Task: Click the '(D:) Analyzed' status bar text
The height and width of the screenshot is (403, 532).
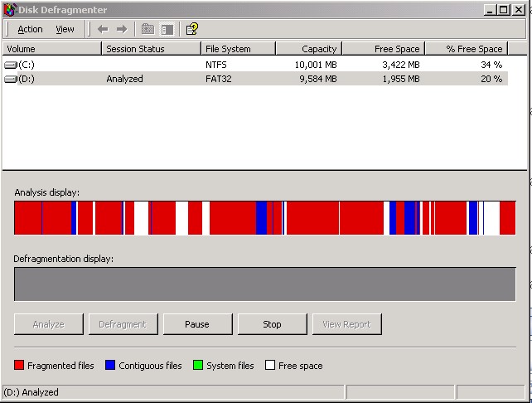Action: tap(31, 392)
